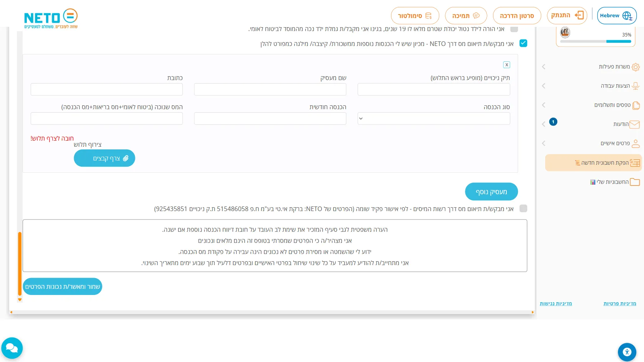Screen dimensions: 644x362
Task: Uncheck the NETO tax coordination additional income checkbox
Action: pyautogui.click(x=523, y=43)
